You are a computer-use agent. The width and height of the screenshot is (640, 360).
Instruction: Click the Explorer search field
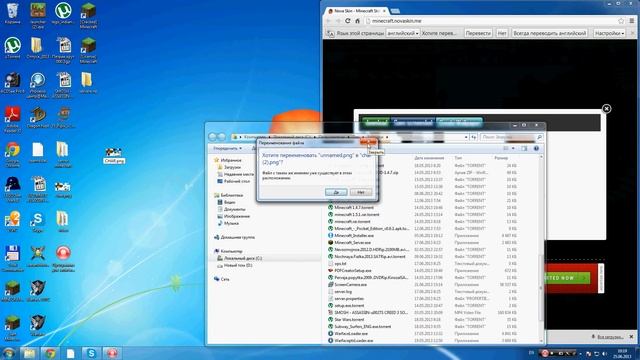[512, 137]
